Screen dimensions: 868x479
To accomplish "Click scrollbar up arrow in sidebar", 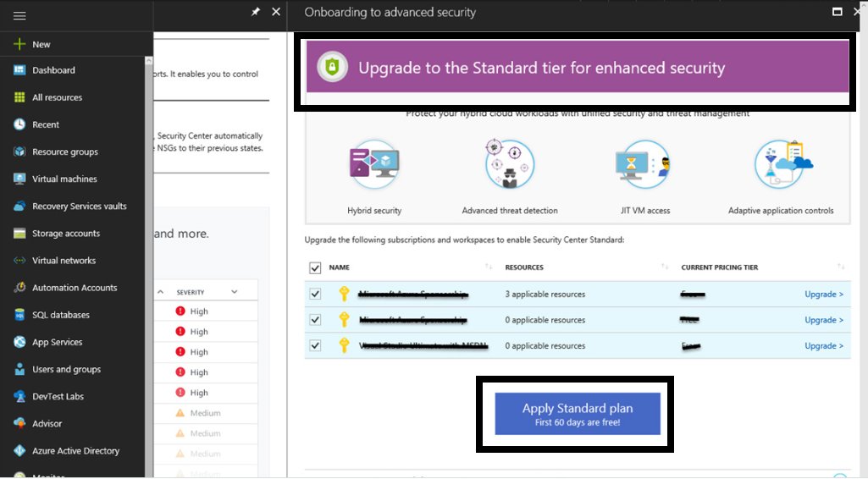I will tap(148, 60).
